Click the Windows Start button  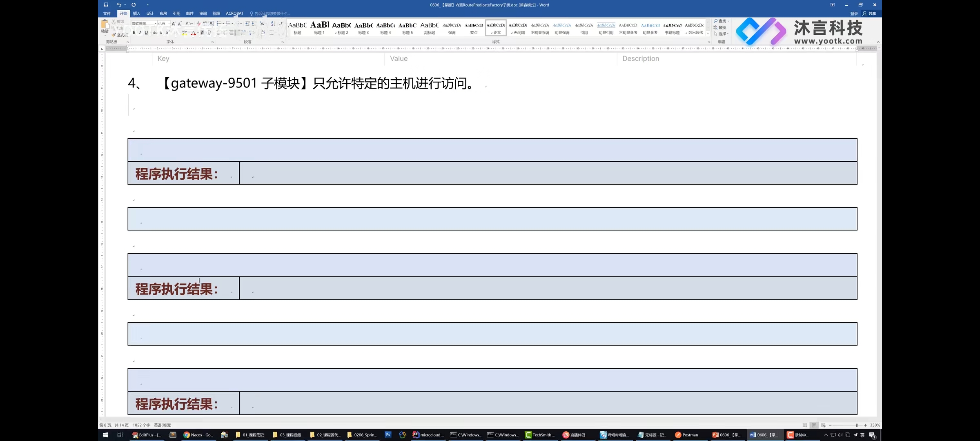(x=105, y=435)
